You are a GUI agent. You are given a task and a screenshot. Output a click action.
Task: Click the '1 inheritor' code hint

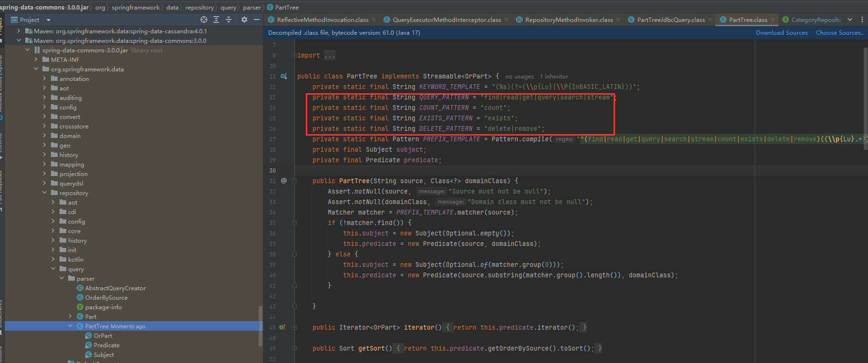pyautogui.click(x=554, y=77)
